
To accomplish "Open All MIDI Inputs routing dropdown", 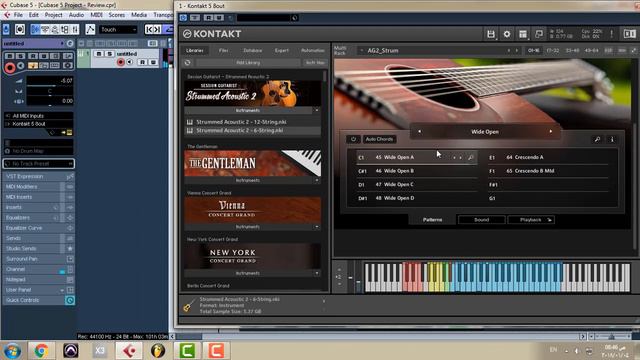I will coord(39,116).
